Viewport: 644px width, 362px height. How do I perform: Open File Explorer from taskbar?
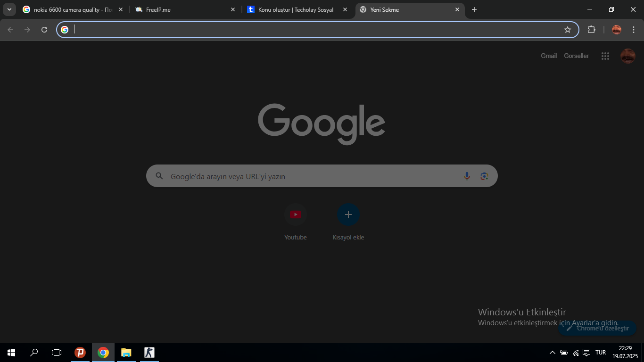pos(126,353)
